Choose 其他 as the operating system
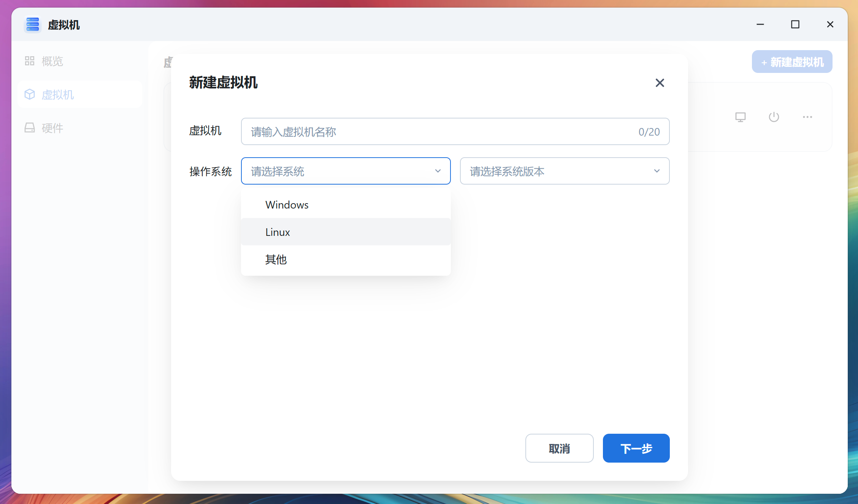Screen dimensions: 858x504 click(x=276, y=260)
